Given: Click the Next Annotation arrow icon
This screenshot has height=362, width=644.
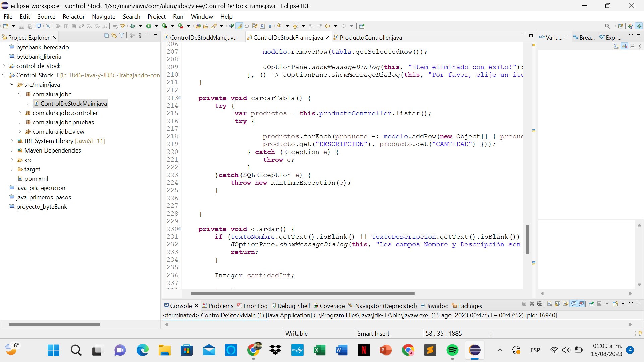Looking at the screenshot, I should [x=279, y=26].
